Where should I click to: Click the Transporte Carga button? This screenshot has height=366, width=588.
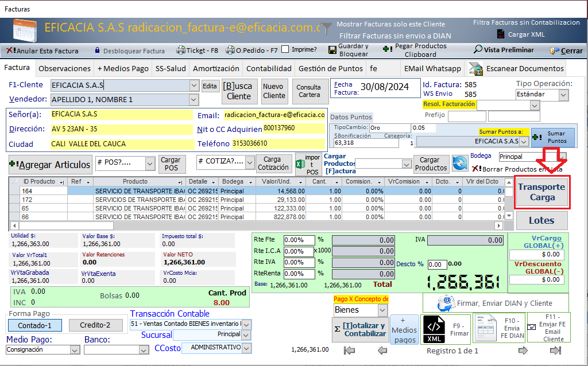(x=542, y=192)
